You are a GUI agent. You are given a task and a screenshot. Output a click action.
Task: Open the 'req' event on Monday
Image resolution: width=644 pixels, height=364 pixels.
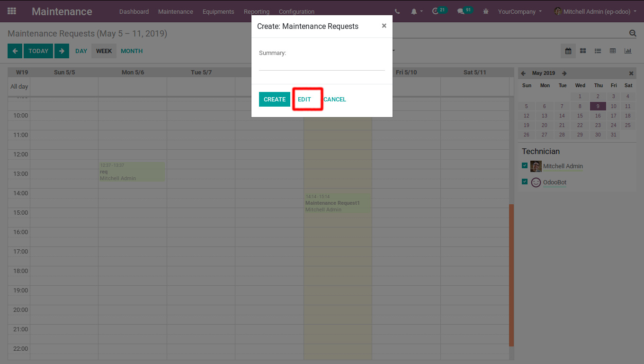[x=132, y=172]
